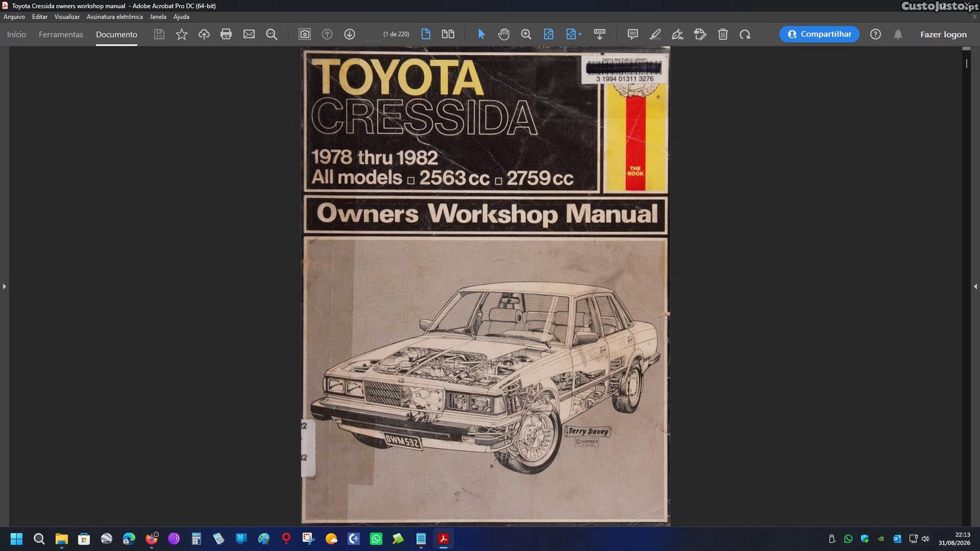Switch to the Início tab

point(16,34)
